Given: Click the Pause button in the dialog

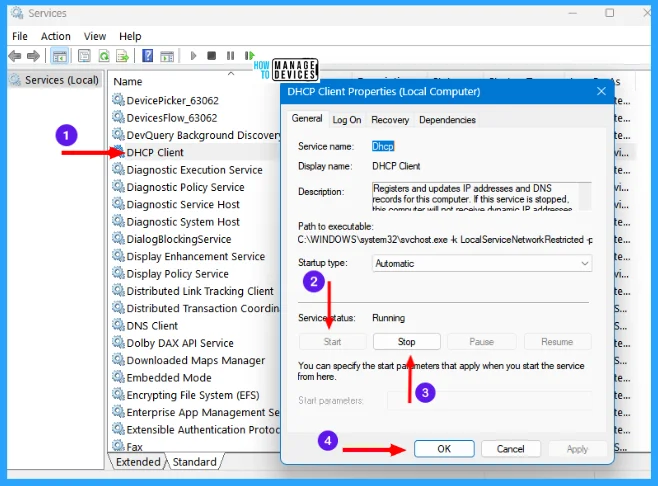Looking at the screenshot, I should 481,342.
